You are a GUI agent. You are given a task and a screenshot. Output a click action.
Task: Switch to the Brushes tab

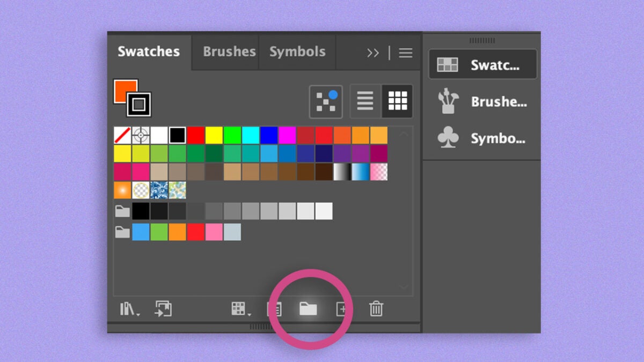229,52
